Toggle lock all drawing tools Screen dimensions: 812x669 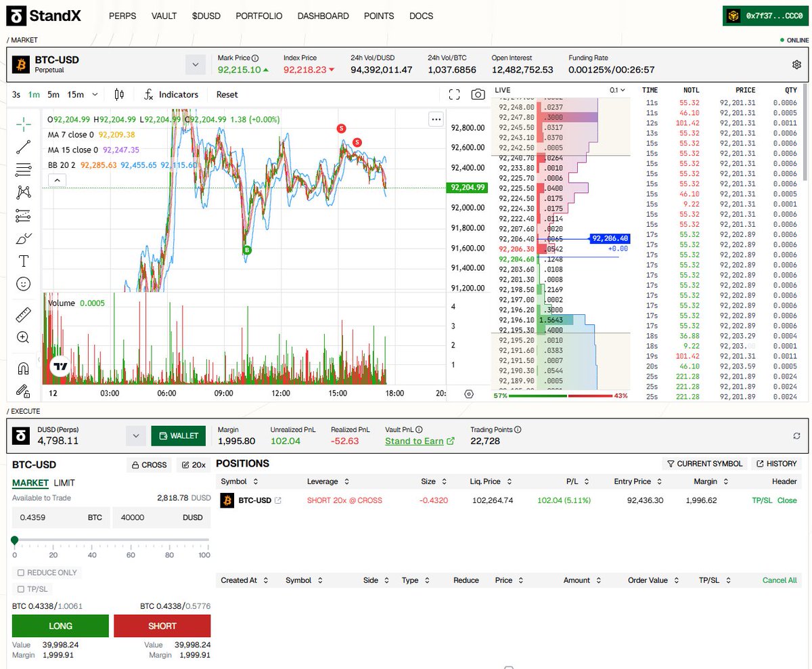pyautogui.click(x=23, y=391)
